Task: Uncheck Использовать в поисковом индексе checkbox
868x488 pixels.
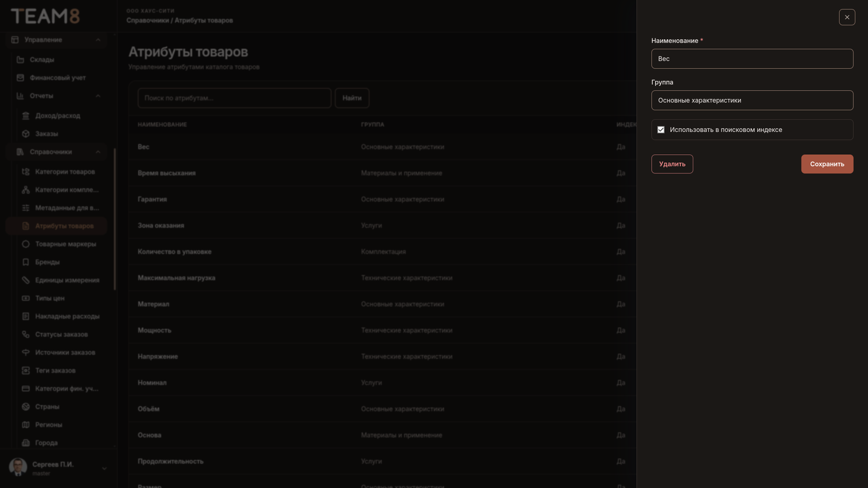Action: point(661,130)
